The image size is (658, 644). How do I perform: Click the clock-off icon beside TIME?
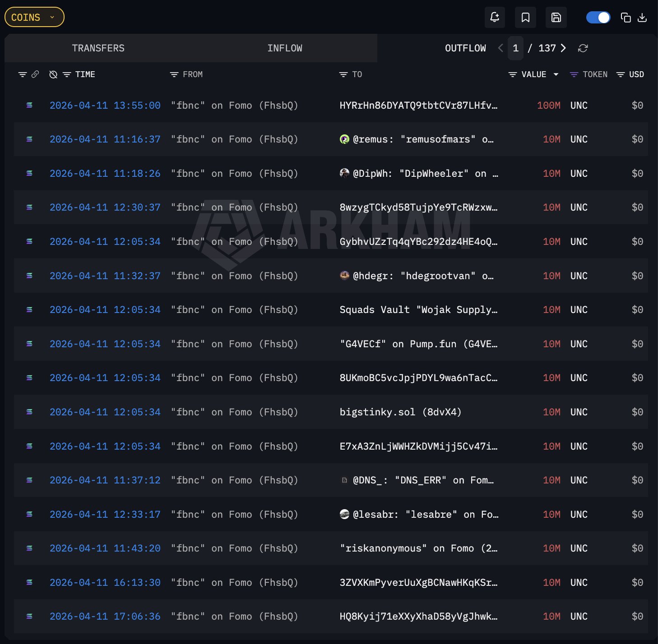tap(53, 74)
